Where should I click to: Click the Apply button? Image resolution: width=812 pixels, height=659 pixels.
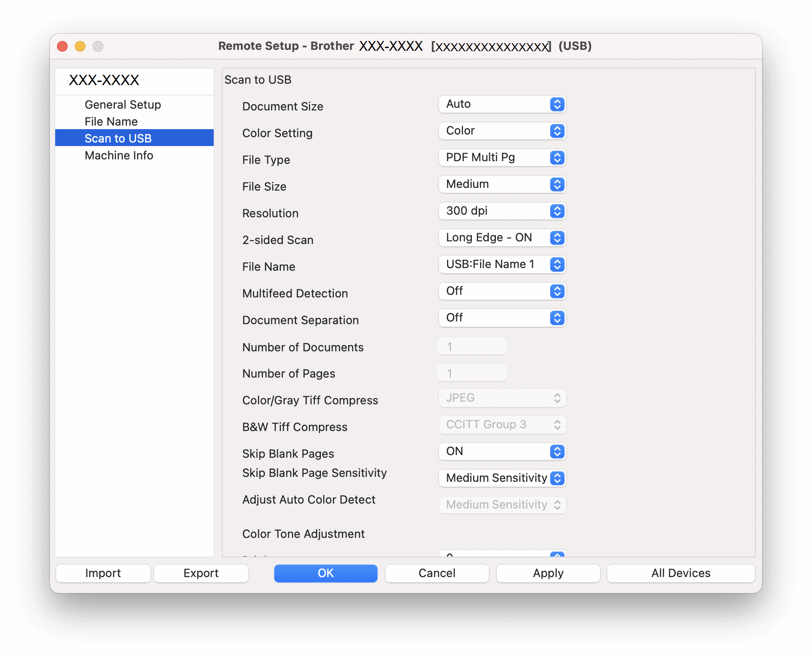(x=548, y=574)
